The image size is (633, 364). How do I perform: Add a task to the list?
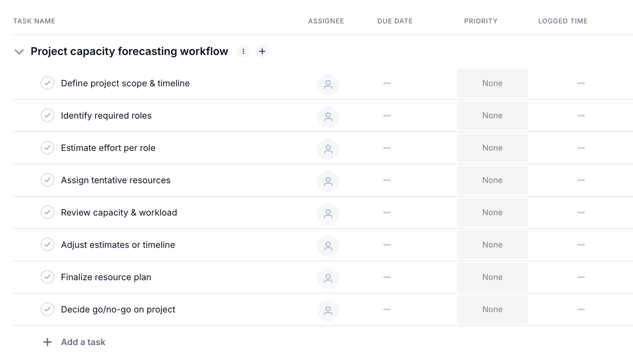coord(83,342)
